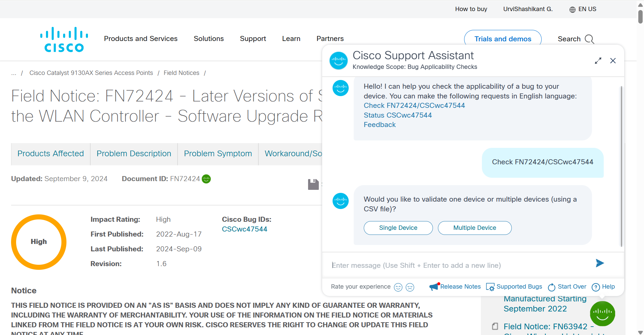The width and height of the screenshot is (644, 335).
Task: Click the Release Notes text link
Action: pos(460,287)
